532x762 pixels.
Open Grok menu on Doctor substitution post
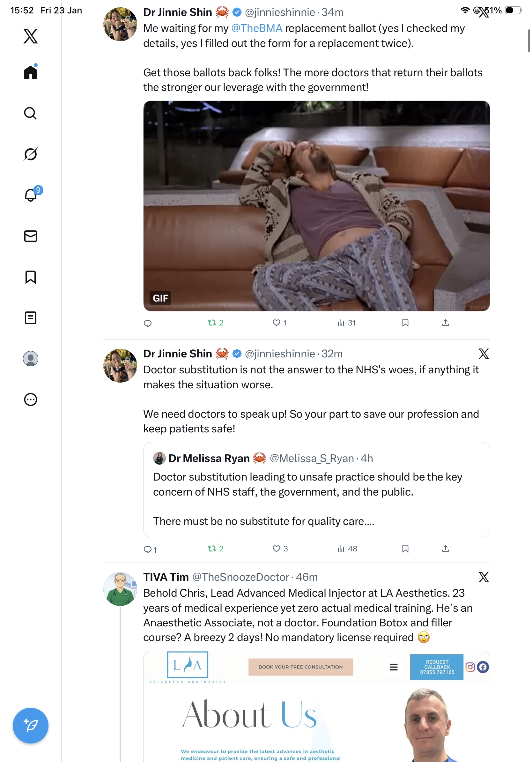pos(483,354)
